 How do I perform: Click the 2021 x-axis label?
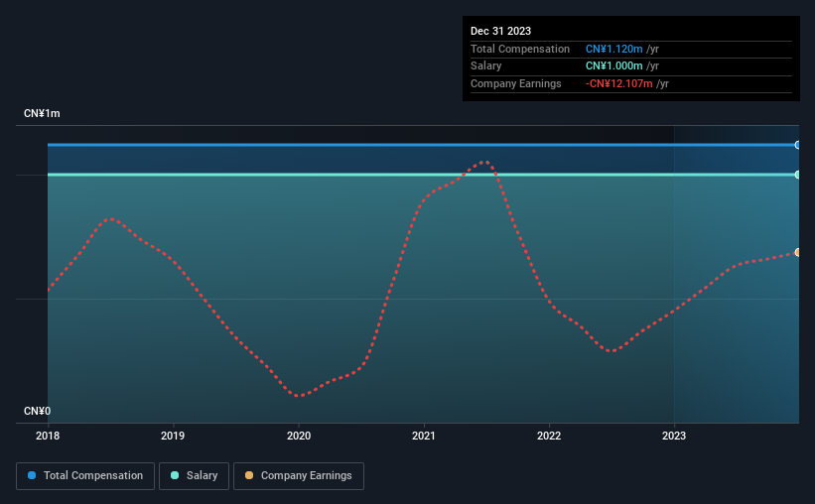pyautogui.click(x=424, y=436)
